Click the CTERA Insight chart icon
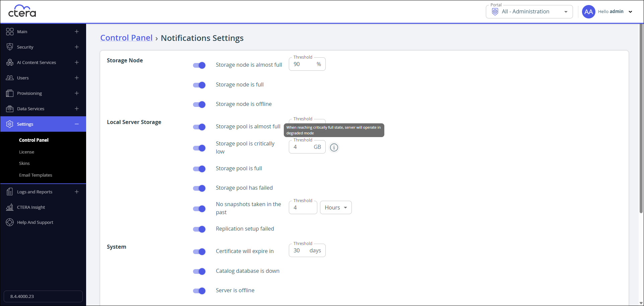 [x=10, y=207]
